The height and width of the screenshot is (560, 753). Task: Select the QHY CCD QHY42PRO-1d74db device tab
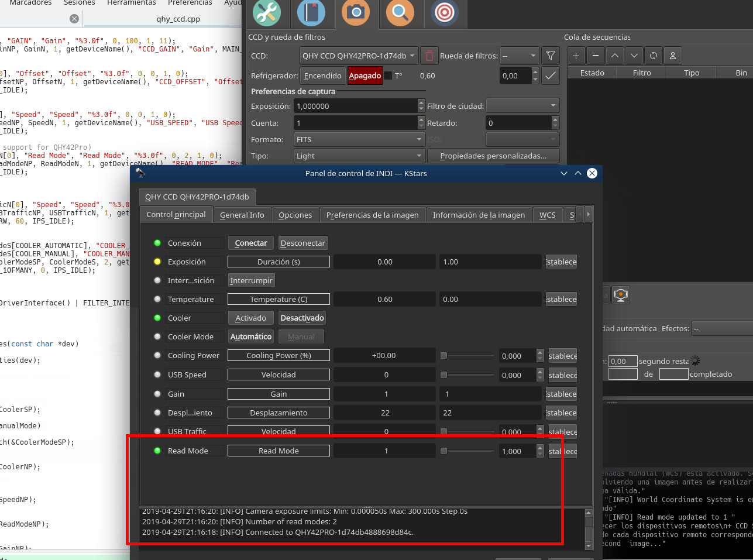pyautogui.click(x=197, y=197)
